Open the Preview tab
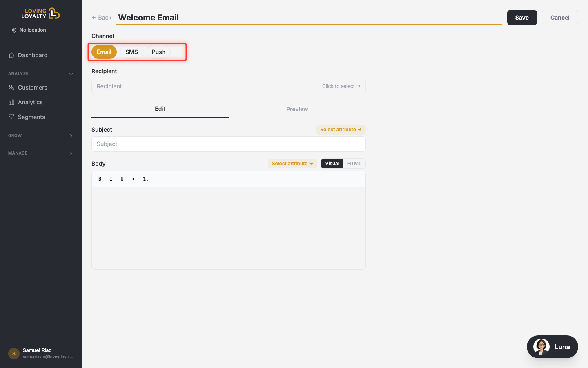 [x=297, y=109]
